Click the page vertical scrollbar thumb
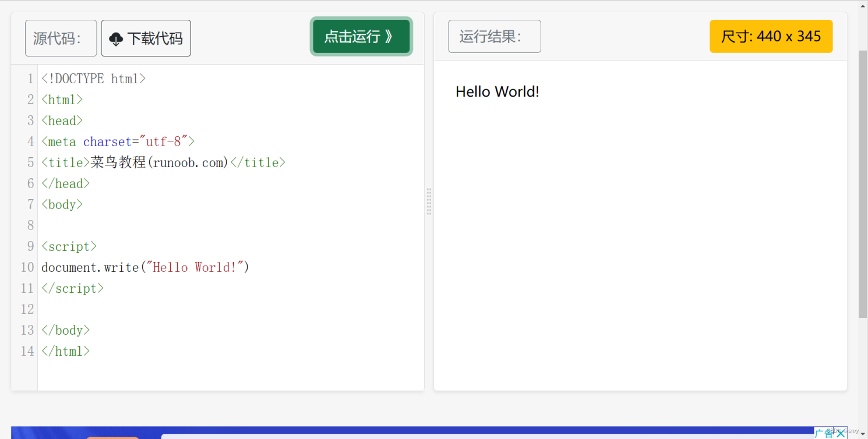This screenshot has width=868, height=439. click(863, 184)
